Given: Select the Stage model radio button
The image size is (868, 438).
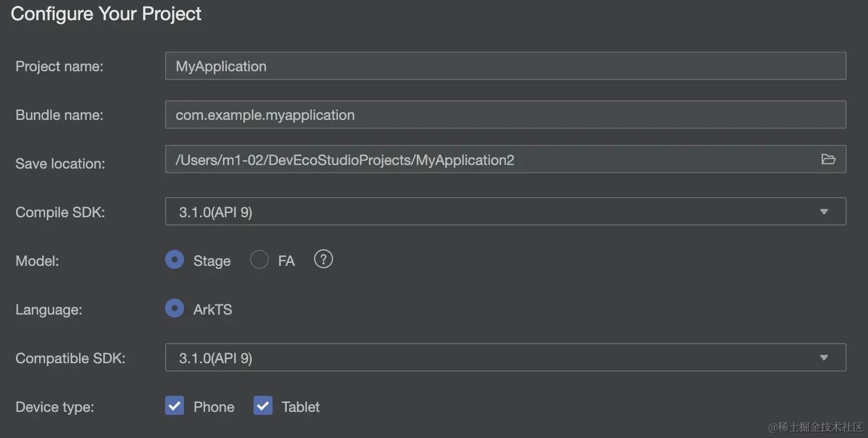Looking at the screenshot, I should coord(175,260).
